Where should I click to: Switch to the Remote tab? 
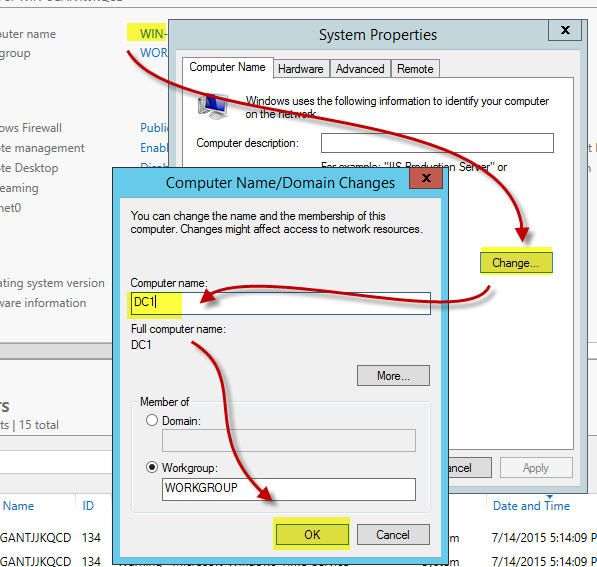415,69
